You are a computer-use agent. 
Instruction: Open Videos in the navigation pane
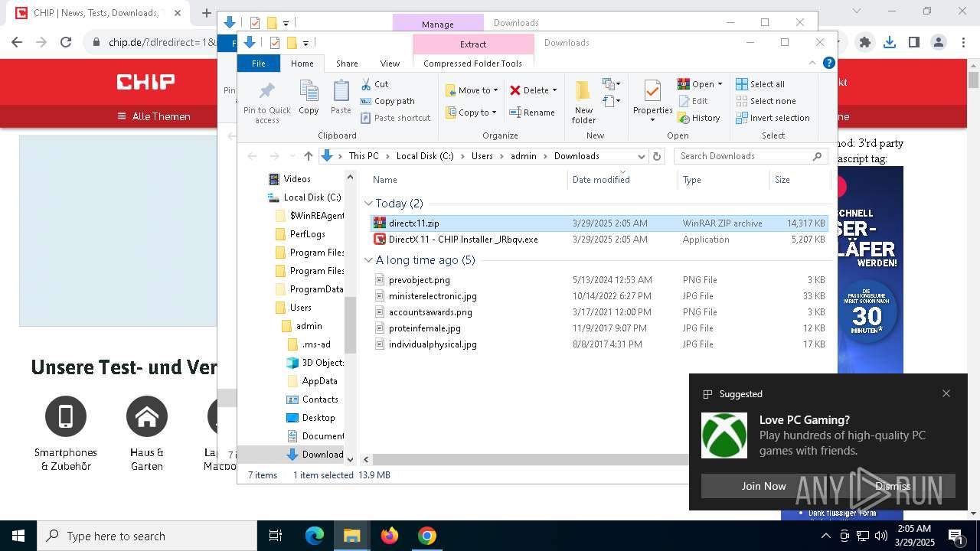click(x=297, y=179)
